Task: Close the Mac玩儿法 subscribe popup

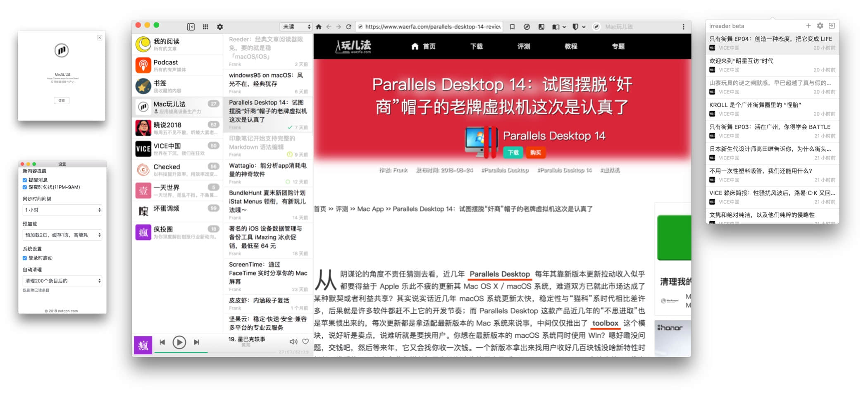Action: [x=100, y=38]
